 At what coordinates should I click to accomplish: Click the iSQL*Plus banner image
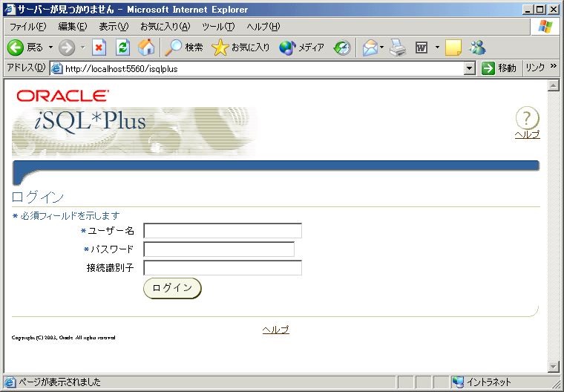click(x=135, y=131)
